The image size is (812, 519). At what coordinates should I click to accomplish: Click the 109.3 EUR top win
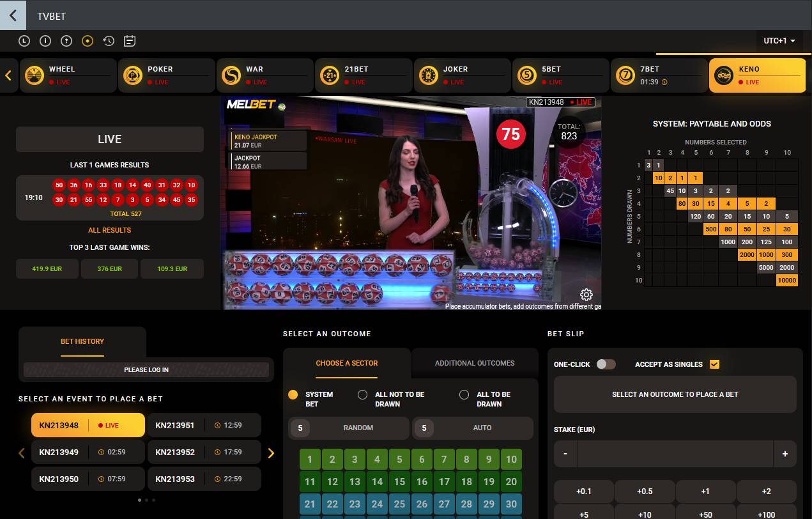pos(172,269)
